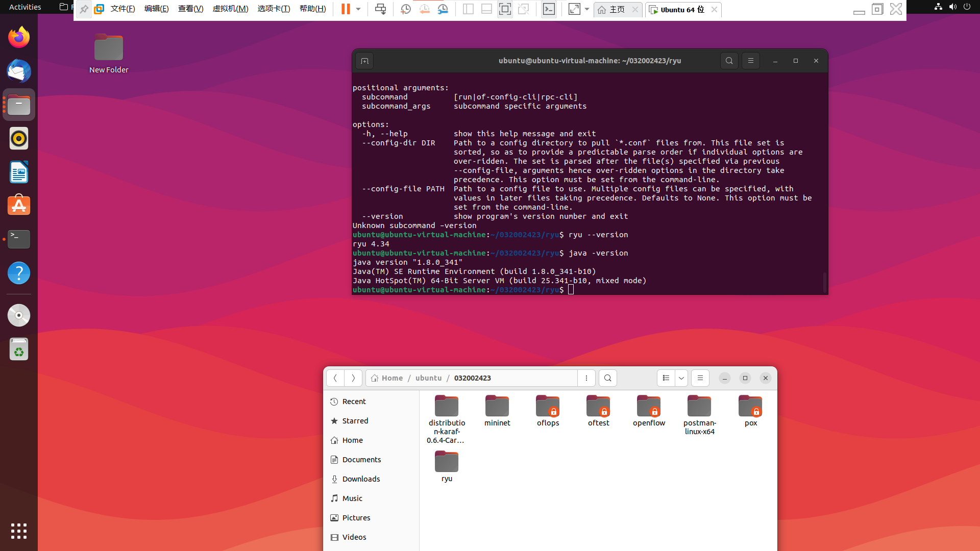Toggle list view in the file manager
The height and width of the screenshot is (551, 980).
pos(666,378)
